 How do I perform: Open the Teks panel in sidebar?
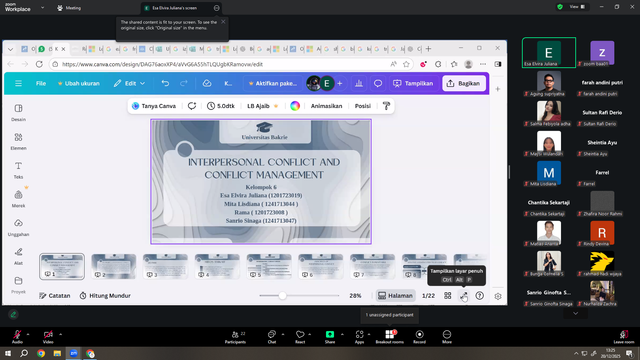[18, 170]
